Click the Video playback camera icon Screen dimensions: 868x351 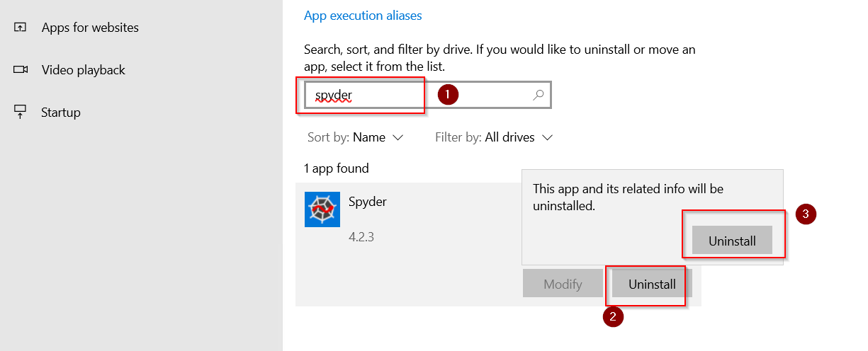point(21,70)
